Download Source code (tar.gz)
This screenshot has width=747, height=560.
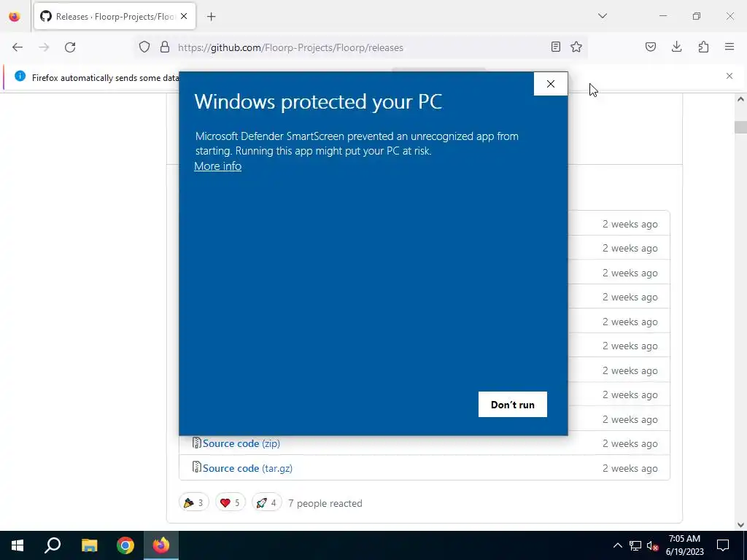pyautogui.click(x=247, y=468)
